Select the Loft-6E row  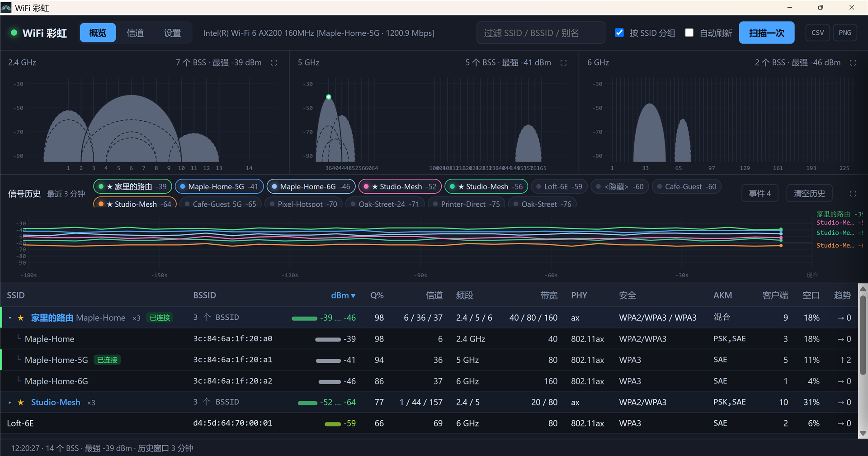click(x=429, y=423)
